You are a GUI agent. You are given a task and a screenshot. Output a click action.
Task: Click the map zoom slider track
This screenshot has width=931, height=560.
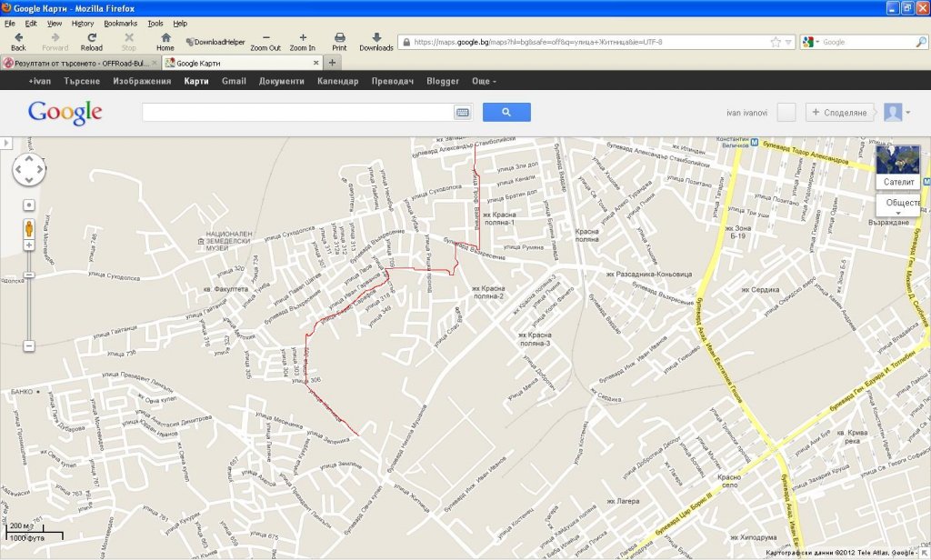tap(29, 309)
